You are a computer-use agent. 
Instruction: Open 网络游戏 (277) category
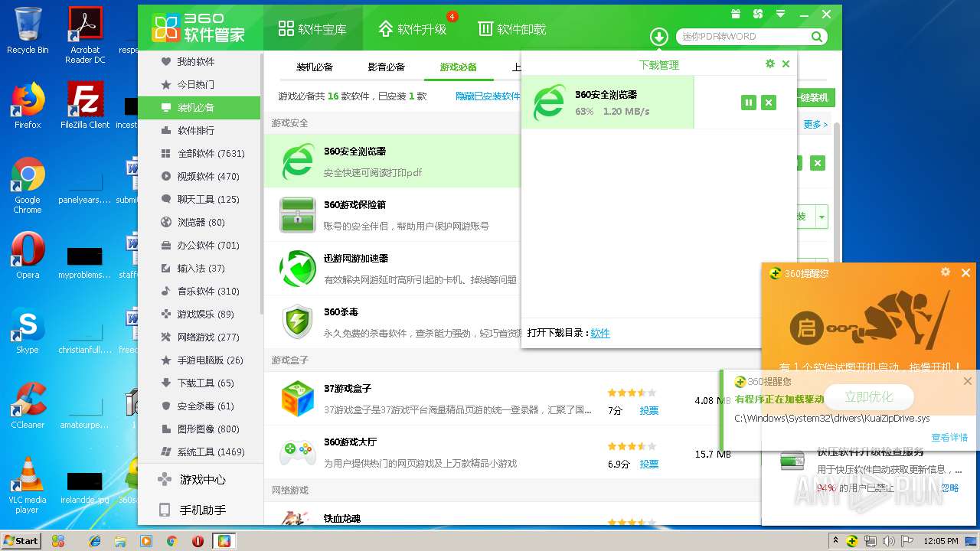coord(199,337)
